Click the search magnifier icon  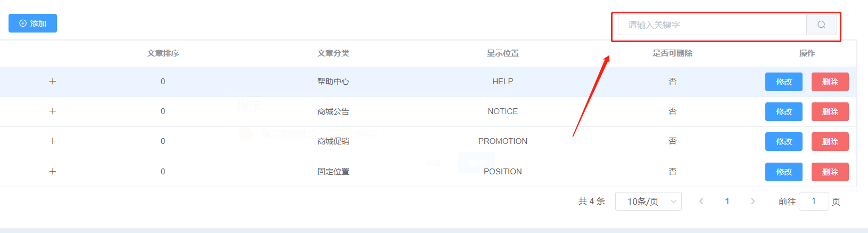click(821, 25)
